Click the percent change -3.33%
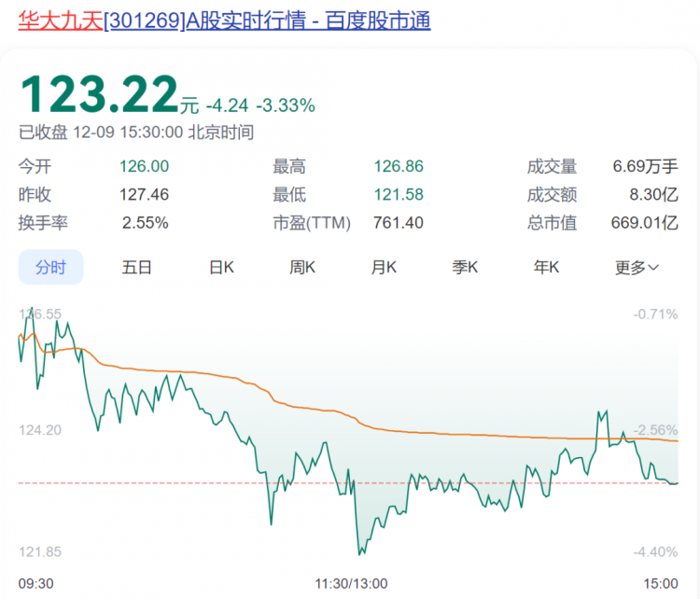The image size is (700, 599). tap(286, 105)
